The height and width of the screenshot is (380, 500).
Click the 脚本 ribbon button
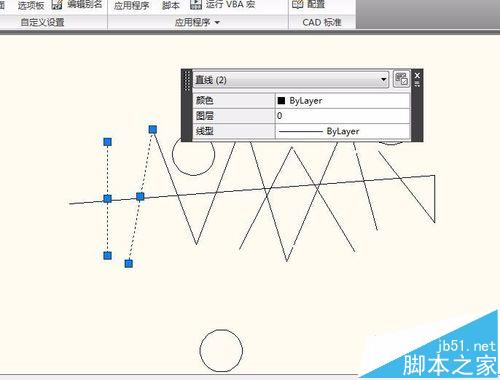click(171, 5)
